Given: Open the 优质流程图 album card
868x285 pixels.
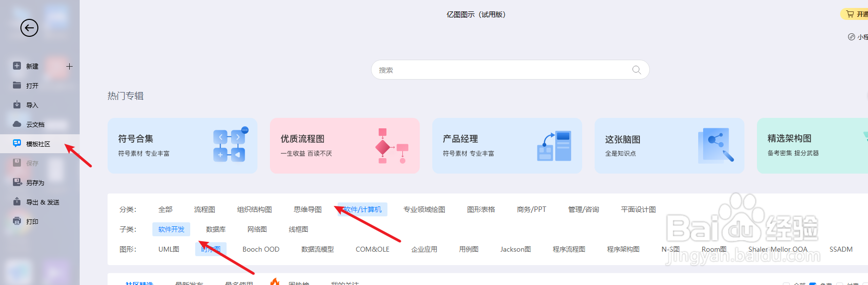Looking at the screenshot, I should [345, 146].
